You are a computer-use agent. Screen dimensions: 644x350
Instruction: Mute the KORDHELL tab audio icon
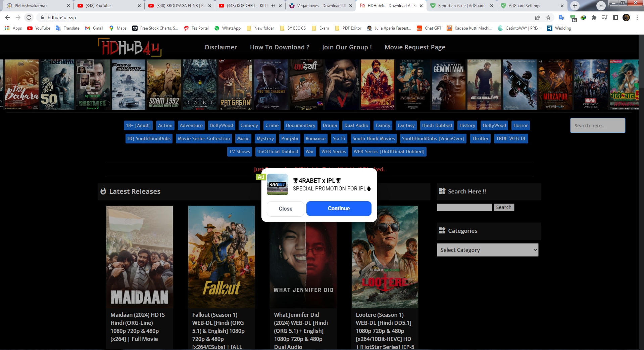pos(273,6)
